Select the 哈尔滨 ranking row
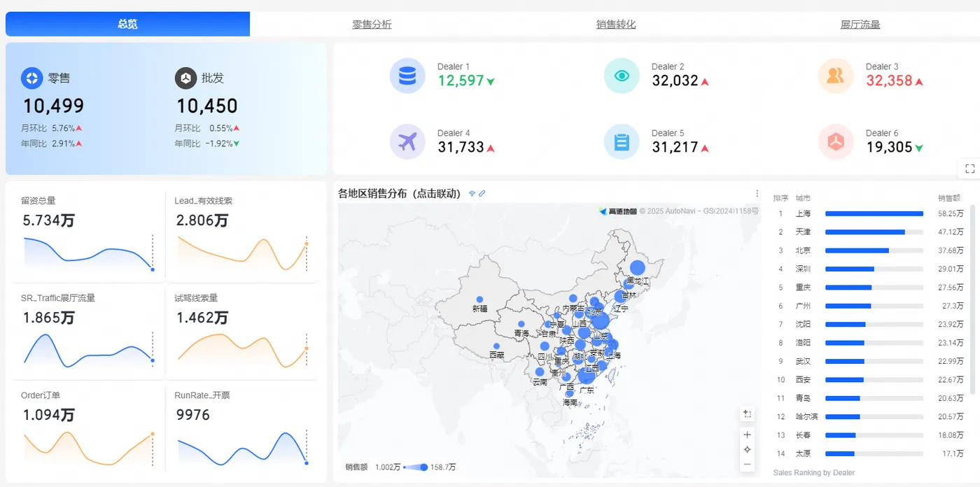The height and width of the screenshot is (487, 980). [869, 416]
